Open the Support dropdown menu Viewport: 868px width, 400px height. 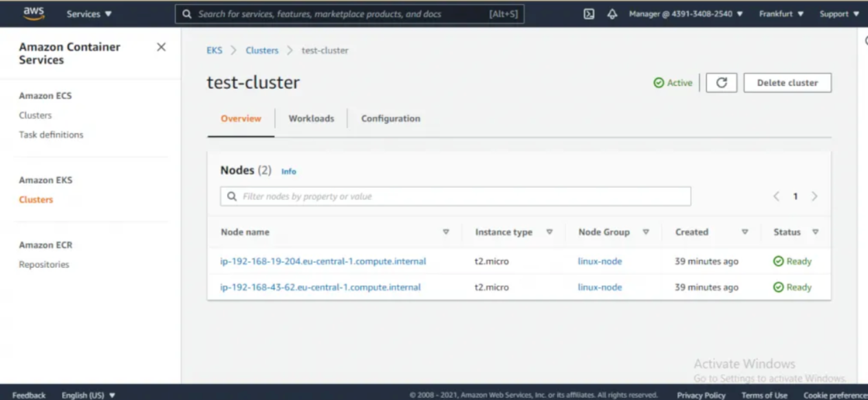coord(839,14)
